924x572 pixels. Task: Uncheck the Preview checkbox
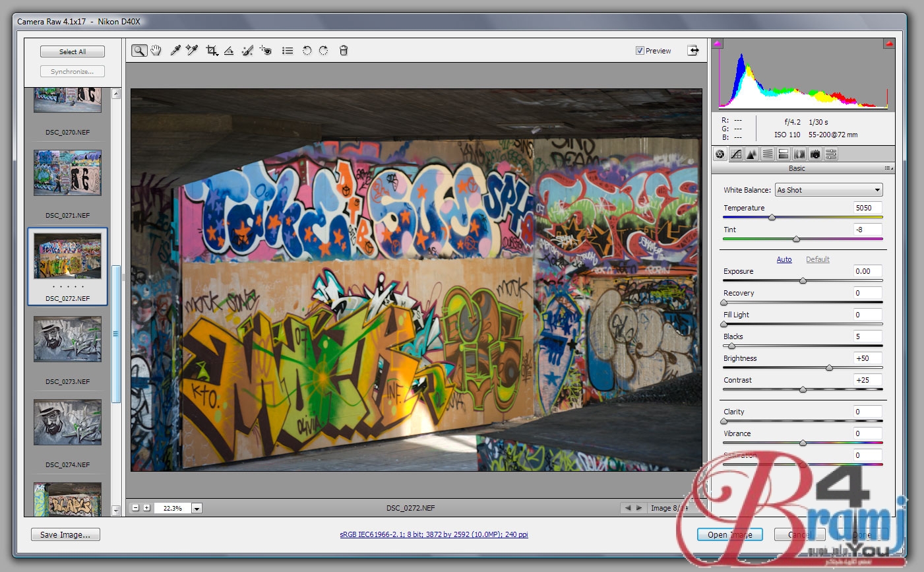[x=640, y=51]
